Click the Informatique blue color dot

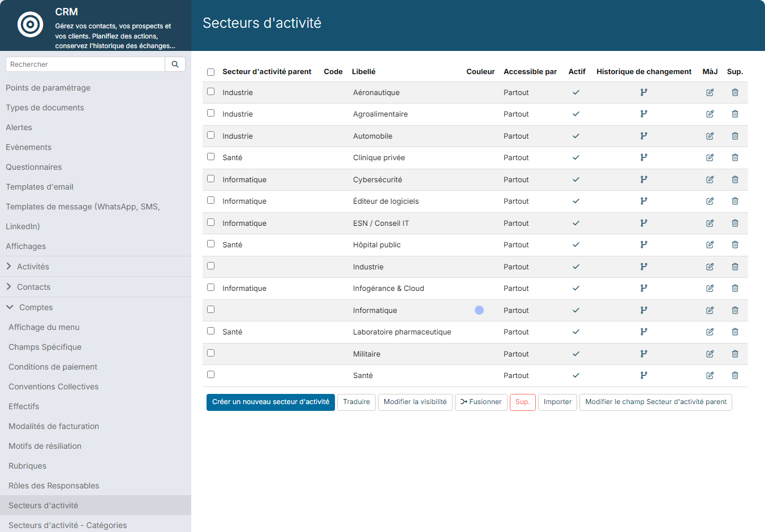(x=479, y=310)
